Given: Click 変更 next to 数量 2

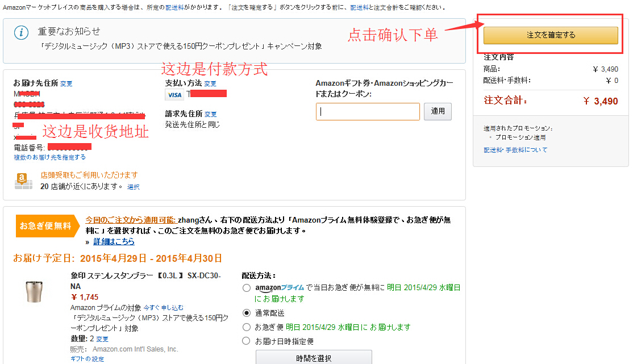Looking at the screenshot, I should point(102,339).
